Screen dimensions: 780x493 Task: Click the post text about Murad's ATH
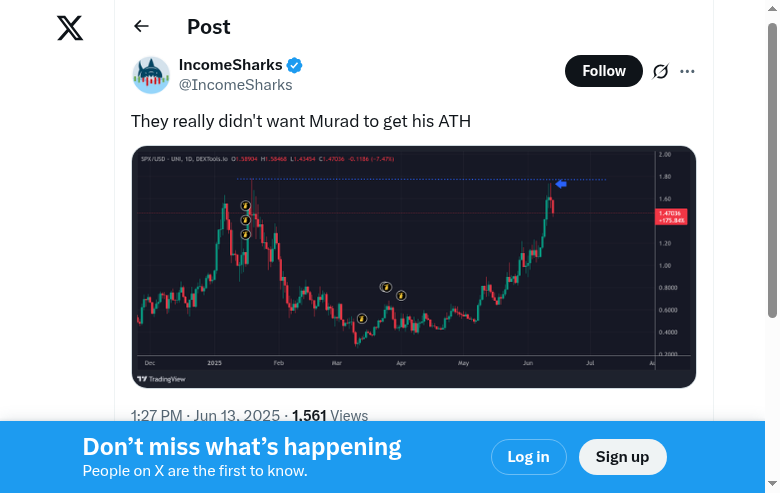pyautogui.click(x=301, y=121)
